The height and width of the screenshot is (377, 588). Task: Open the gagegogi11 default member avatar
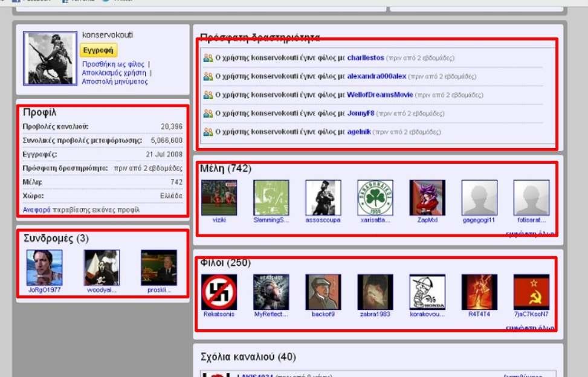coord(479,198)
